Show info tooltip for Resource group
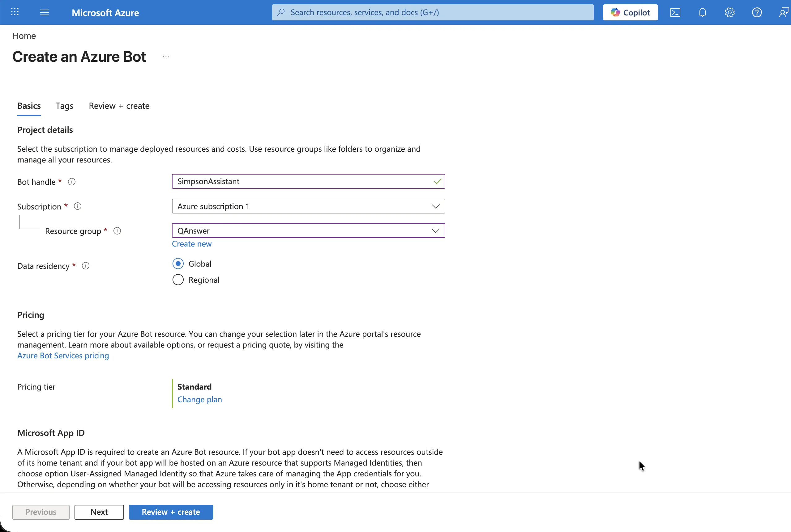This screenshot has width=791, height=532. 117,231
